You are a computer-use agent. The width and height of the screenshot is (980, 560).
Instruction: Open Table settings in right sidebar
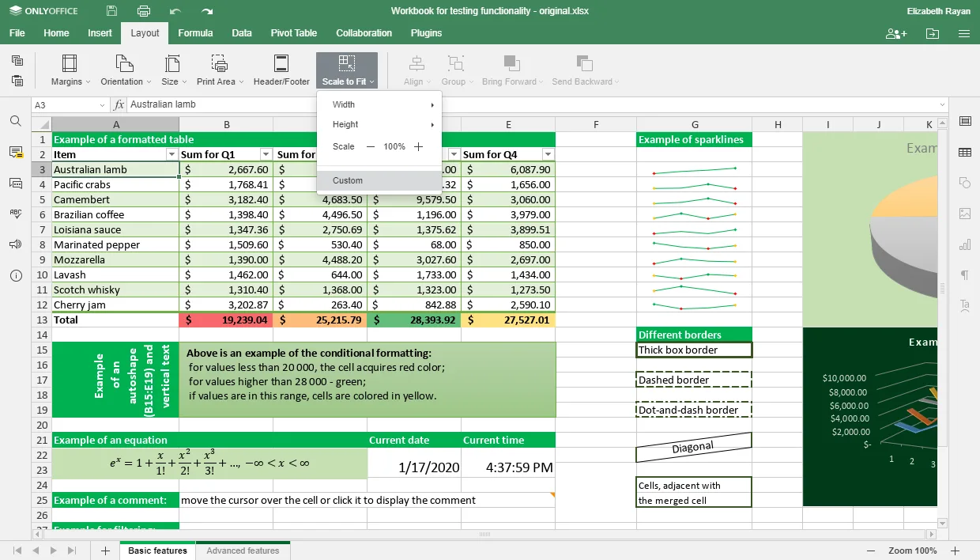pos(965,152)
